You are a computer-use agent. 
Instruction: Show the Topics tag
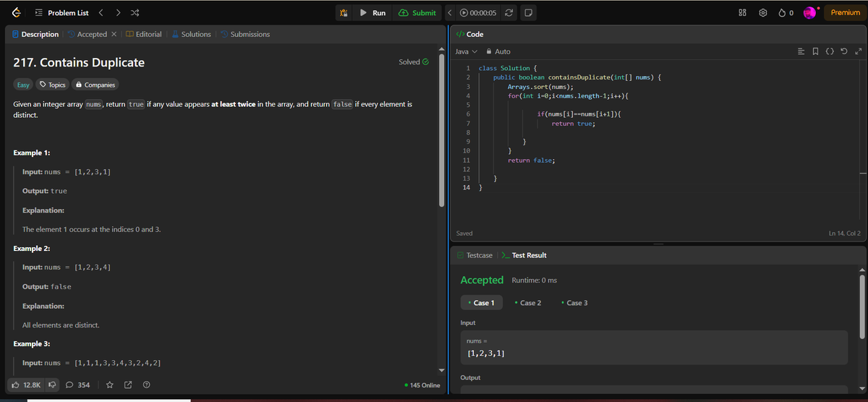(x=53, y=85)
